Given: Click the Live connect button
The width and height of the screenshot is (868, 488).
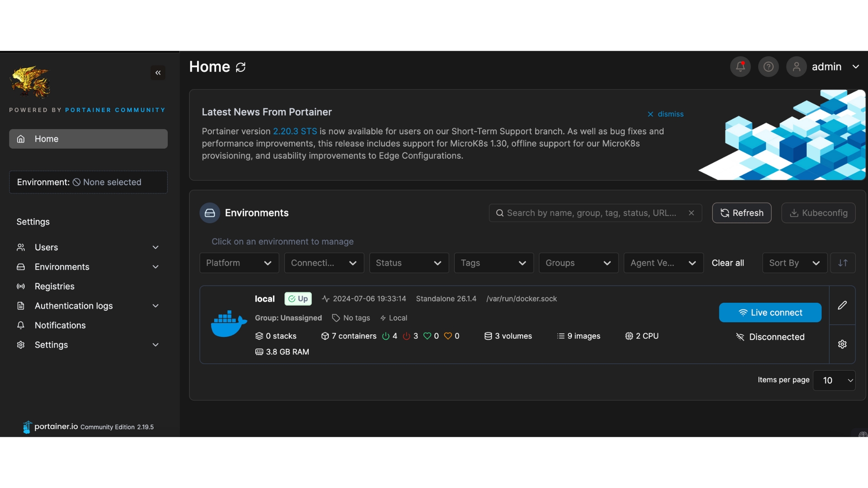Looking at the screenshot, I should pyautogui.click(x=770, y=313).
